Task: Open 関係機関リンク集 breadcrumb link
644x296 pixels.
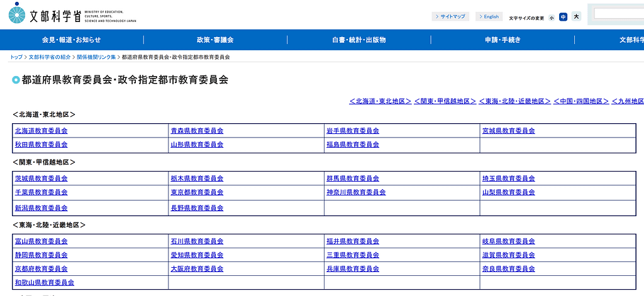Action: pos(96,57)
